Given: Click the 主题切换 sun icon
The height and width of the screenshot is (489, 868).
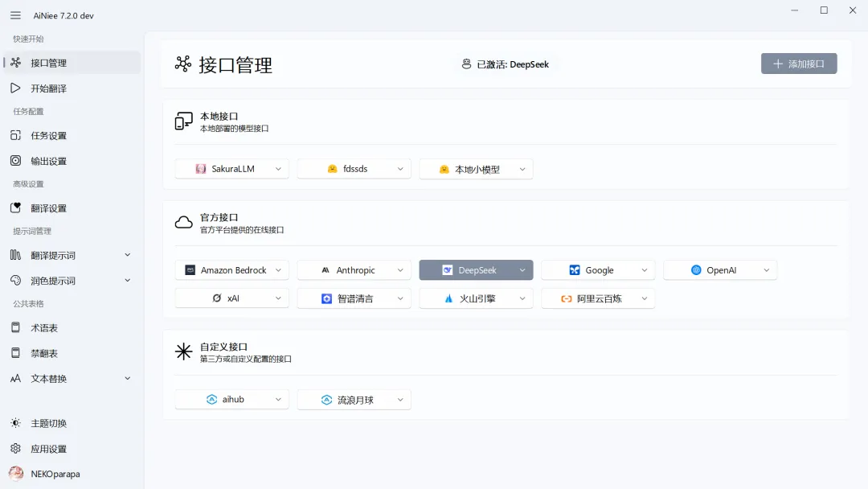Looking at the screenshot, I should pyautogui.click(x=15, y=423).
